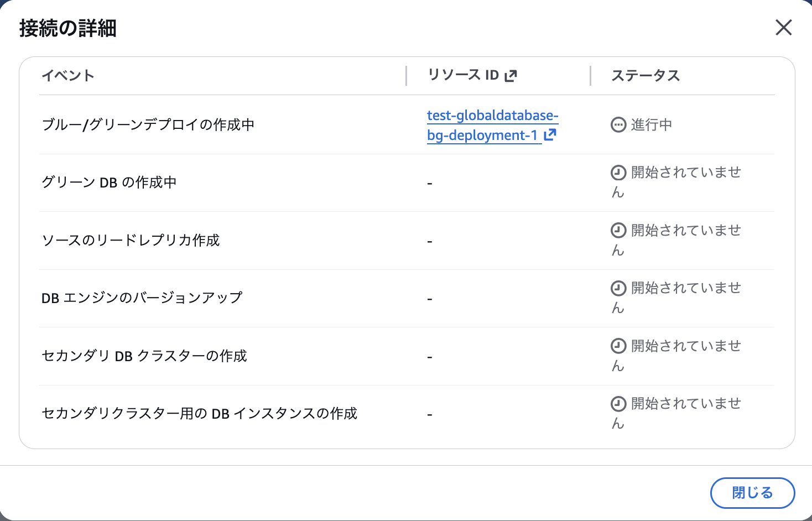Click clock icon for DB エンジンのバージョンアップ

(x=618, y=288)
